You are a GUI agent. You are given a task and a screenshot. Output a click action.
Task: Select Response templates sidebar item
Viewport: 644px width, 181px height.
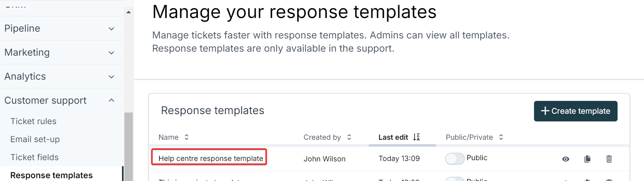coord(51,175)
